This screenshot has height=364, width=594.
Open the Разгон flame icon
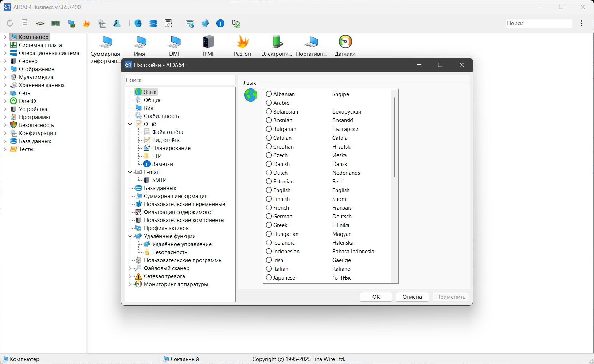click(x=242, y=42)
